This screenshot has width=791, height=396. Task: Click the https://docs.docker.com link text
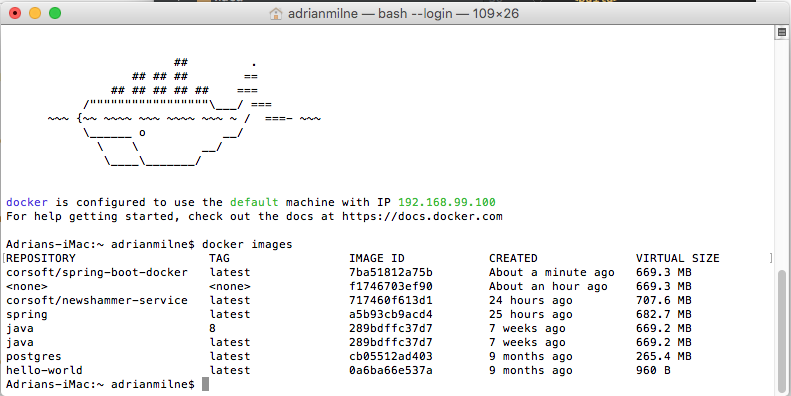[422, 216]
